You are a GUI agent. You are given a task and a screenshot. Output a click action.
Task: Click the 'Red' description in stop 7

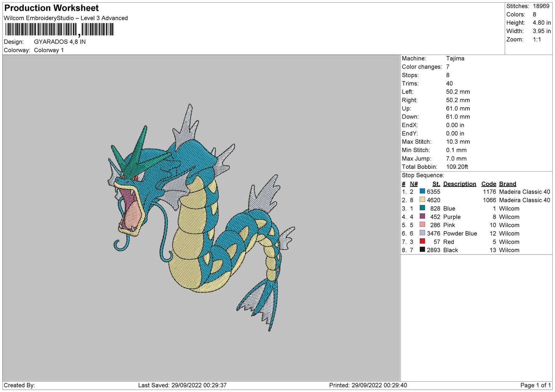point(448,242)
